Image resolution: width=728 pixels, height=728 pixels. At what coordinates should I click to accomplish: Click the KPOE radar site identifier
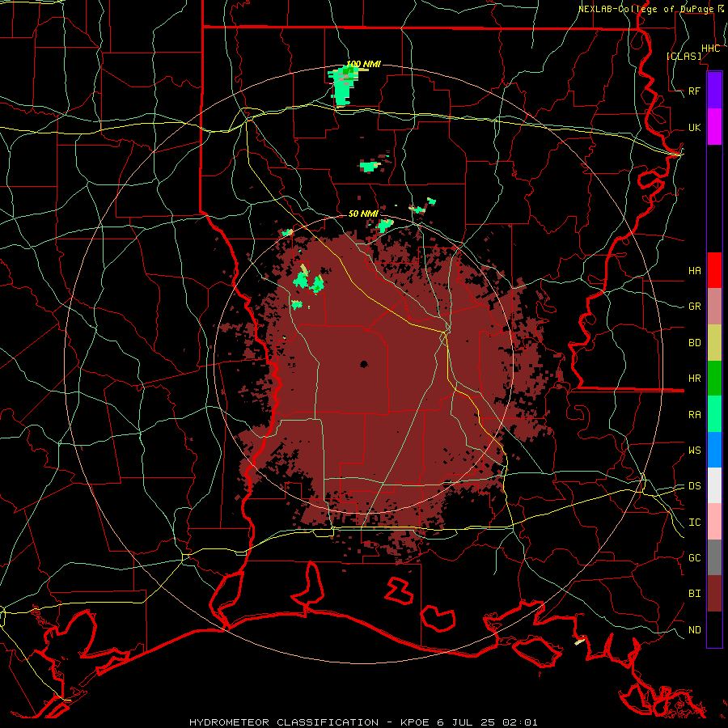tap(416, 722)
